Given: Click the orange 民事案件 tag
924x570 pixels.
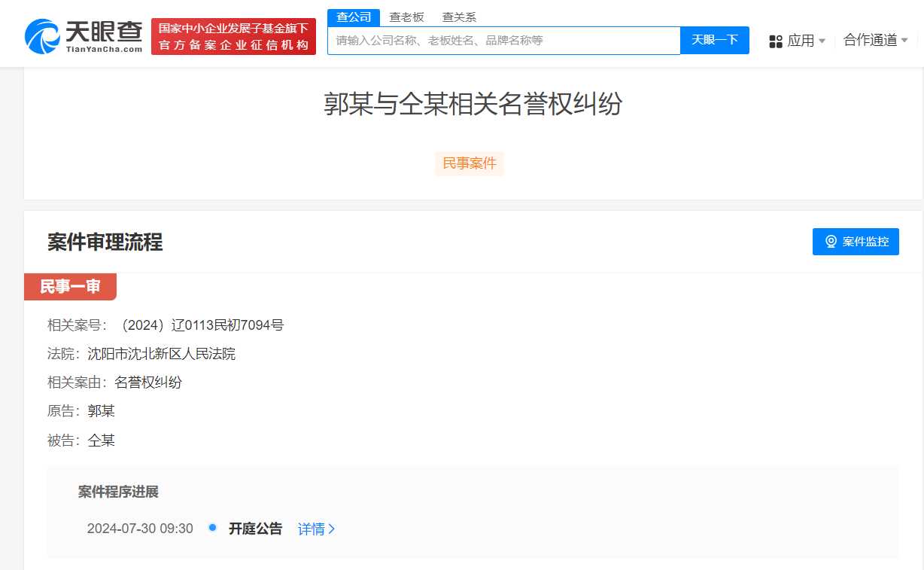Looking at the screenshot, I should pos(469,163).
